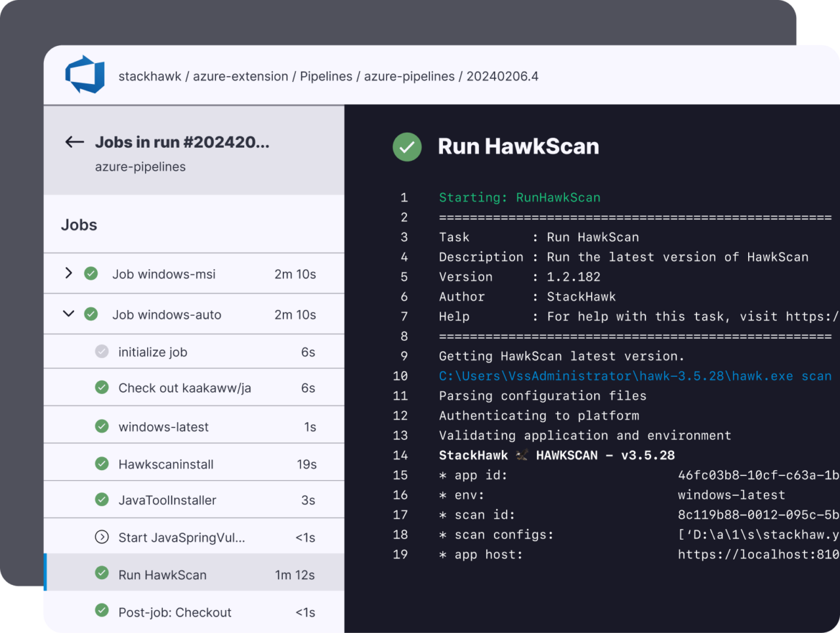The image size is (840, 633).
Task: Open the initialize job step
Action: pyautogui.click(x=194, y=352)
